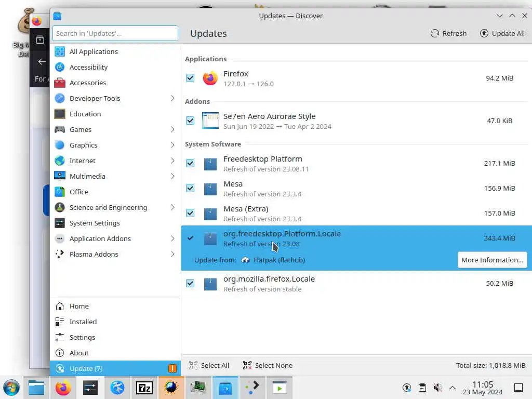The image size is (532, 399).
Task: Click the Home house icon
Action: point(60,306)
